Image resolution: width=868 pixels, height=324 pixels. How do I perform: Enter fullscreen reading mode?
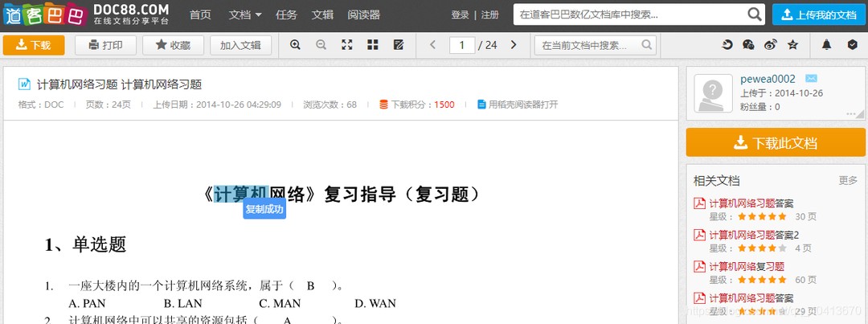(x=347, y=45)
